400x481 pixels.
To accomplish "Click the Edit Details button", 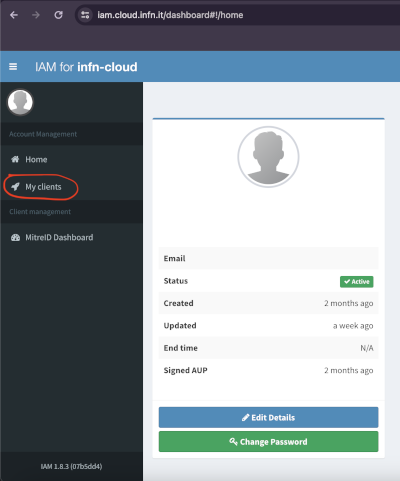I will point(268,417).
